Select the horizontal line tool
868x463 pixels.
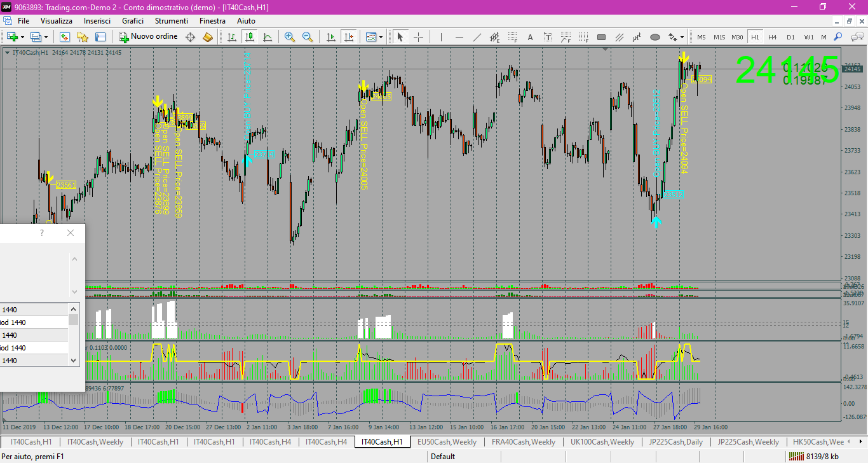click(x=459, y=37)
